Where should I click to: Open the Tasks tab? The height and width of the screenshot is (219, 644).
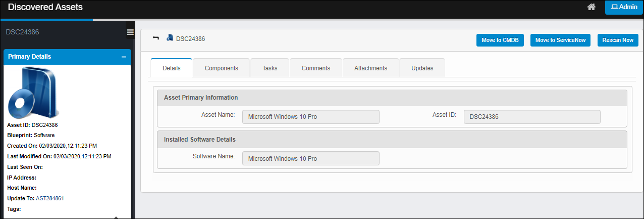(x=270, y=68)
